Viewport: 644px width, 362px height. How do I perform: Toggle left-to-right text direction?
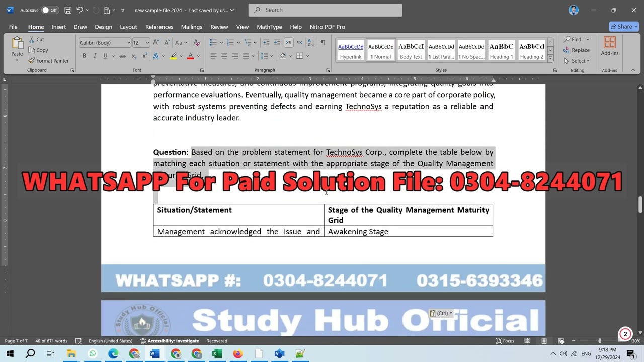[x=289, y=43]
